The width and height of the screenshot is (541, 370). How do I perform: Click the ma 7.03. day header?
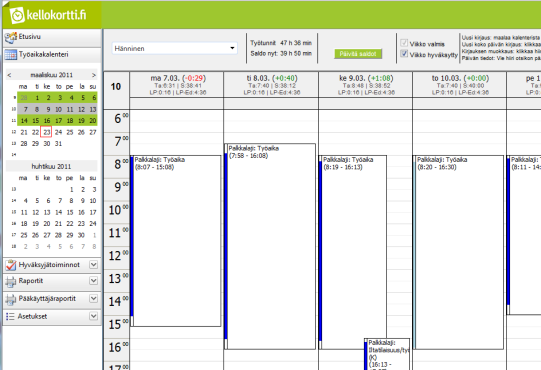(x=177, y=85)
